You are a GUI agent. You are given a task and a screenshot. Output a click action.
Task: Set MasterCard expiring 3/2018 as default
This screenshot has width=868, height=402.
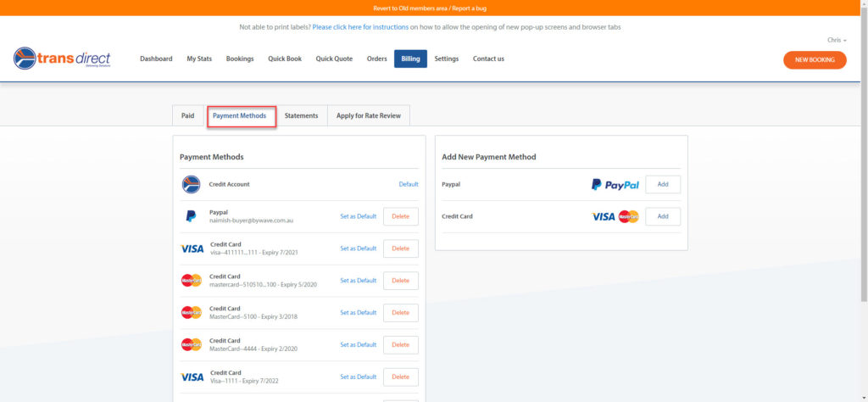tap(359, 313)
